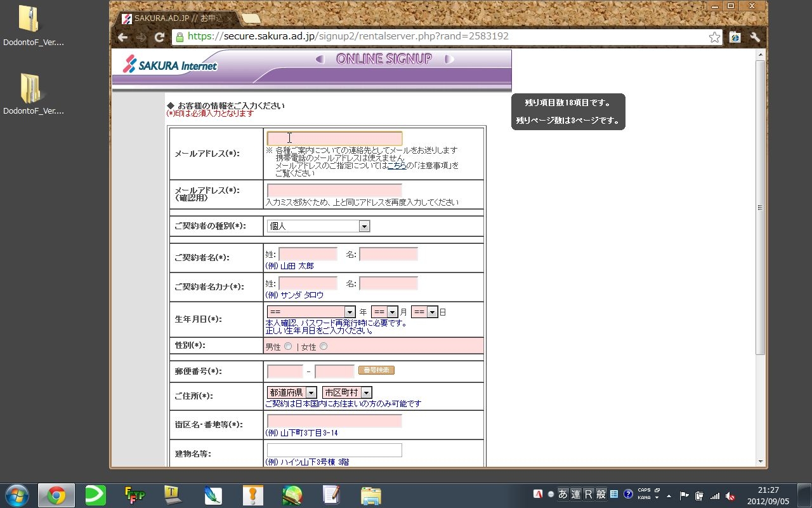Click the muted speaker volume icon

pos(731,495)
